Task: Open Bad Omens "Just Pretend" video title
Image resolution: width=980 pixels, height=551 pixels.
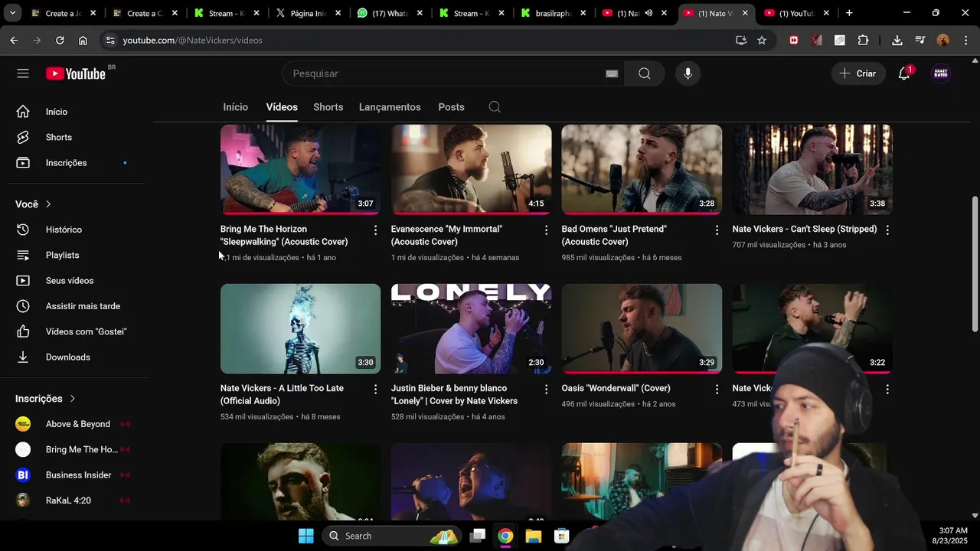Action: pos(614,235)
